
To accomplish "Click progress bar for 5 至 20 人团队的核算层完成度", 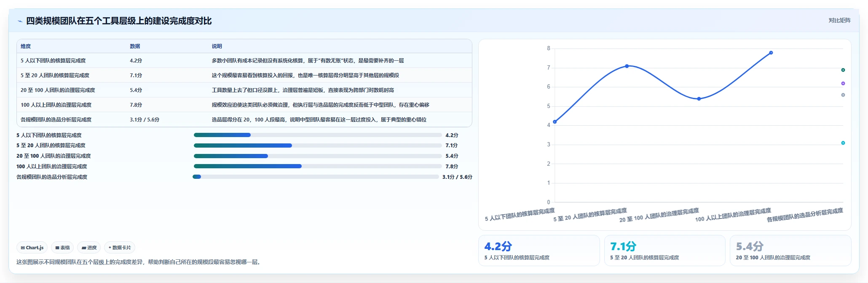I will tap(318, 146).
